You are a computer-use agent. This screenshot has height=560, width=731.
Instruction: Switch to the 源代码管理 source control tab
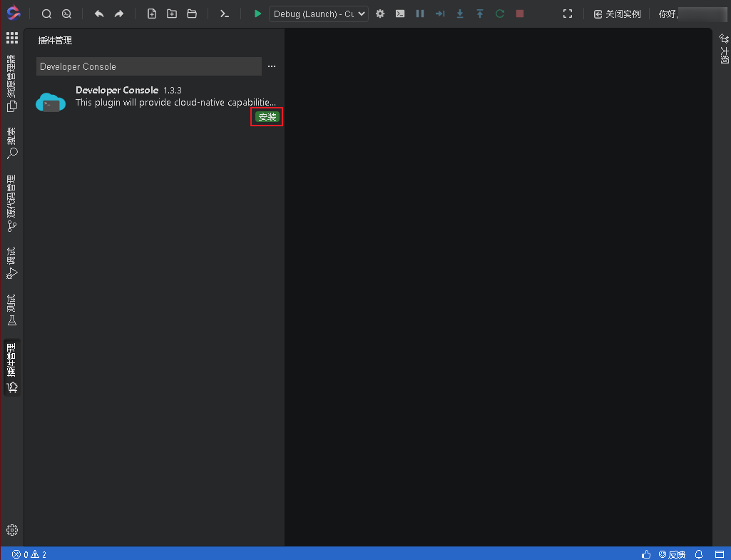point(11,203)
